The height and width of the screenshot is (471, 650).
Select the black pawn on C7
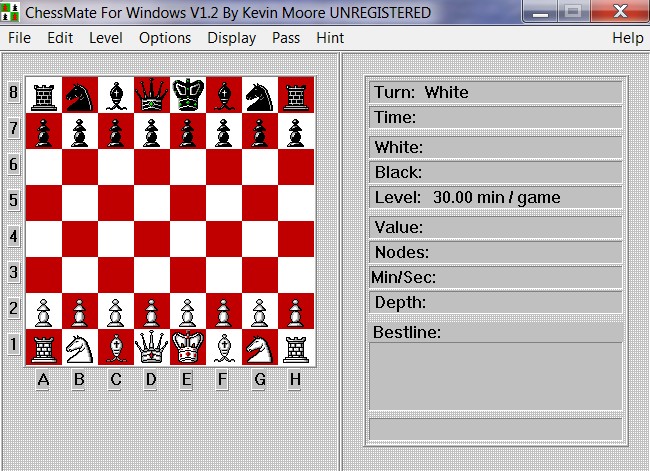pyautogui.click(x=116, y=131)
